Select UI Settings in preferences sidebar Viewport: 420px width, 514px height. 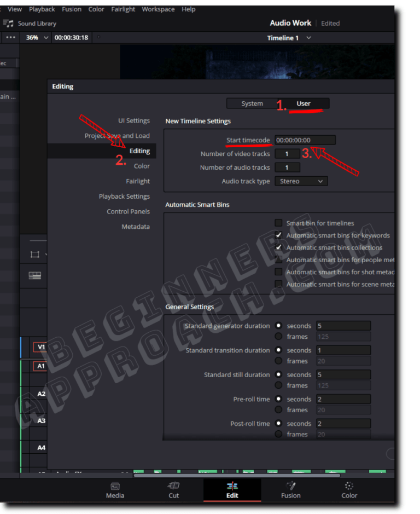pos(133,120)
